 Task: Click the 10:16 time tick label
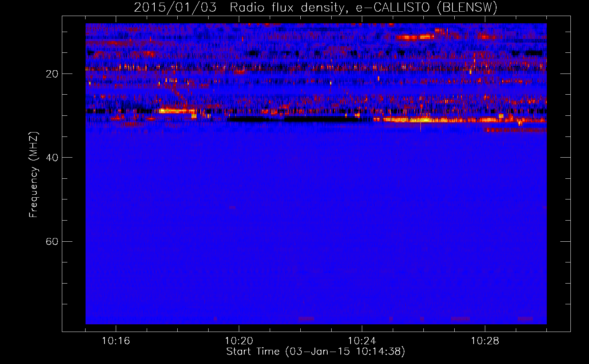tap(116, 341)
